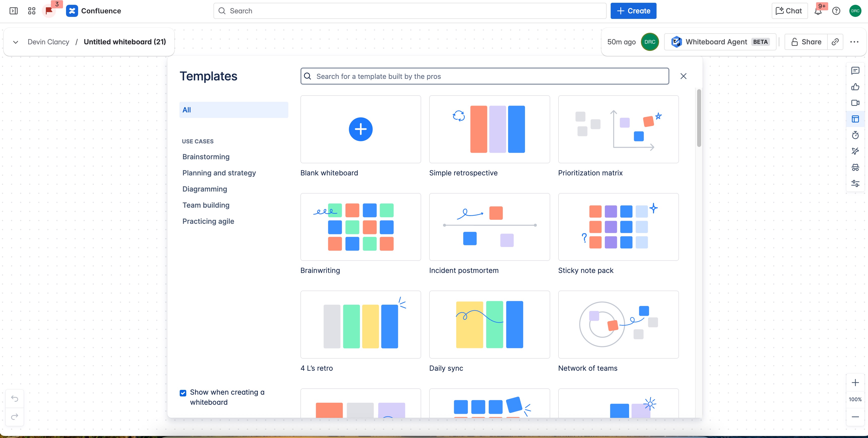Open the more actions ellipsis menu
Image resolution: width=868 pixels, height=438 pixels.
click(x=854, y=42)
